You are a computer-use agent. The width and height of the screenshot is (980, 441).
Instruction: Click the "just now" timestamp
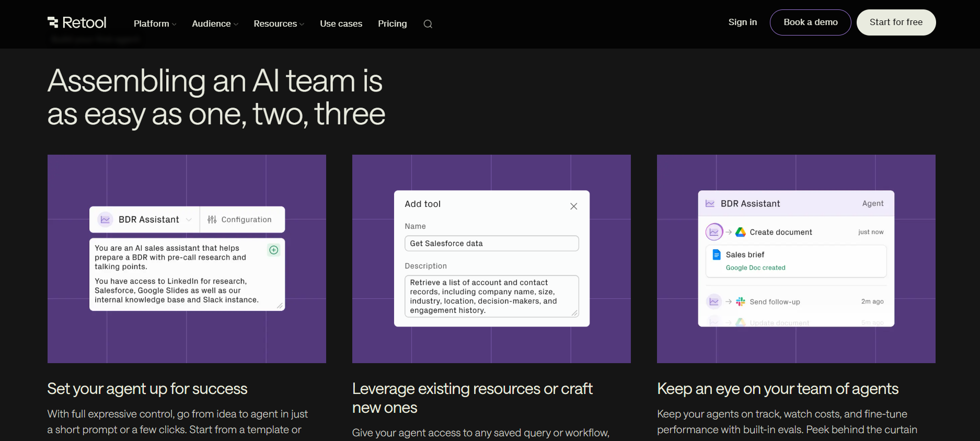[871, 232]
